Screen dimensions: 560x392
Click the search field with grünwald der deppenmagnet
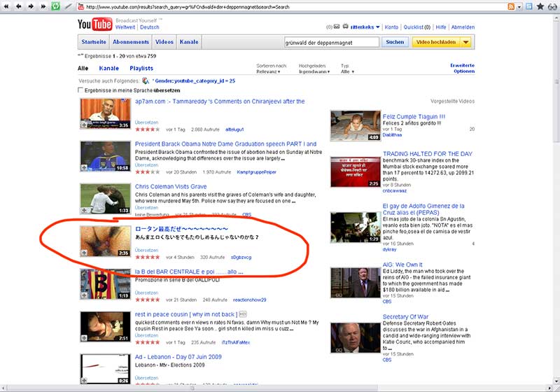[x=331, y=42]
